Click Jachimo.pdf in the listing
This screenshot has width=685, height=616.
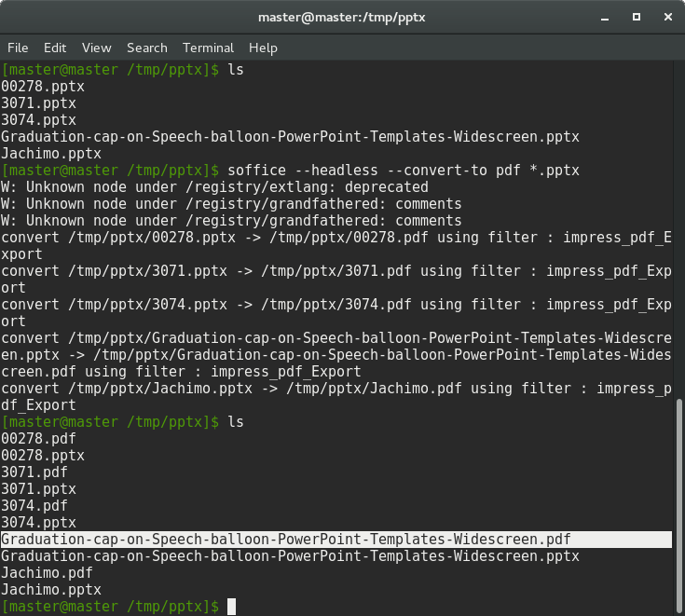pos(47,573)
